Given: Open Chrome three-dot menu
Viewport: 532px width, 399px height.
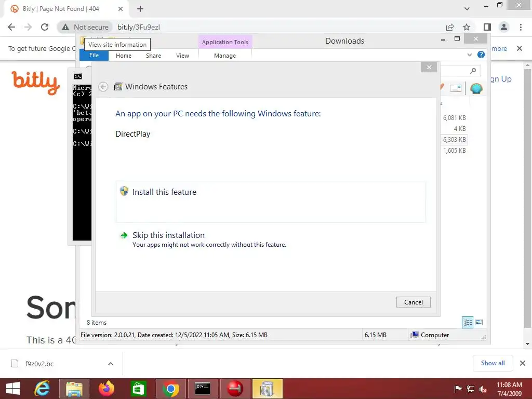Looking at the screenshot, I should [521, 27].
